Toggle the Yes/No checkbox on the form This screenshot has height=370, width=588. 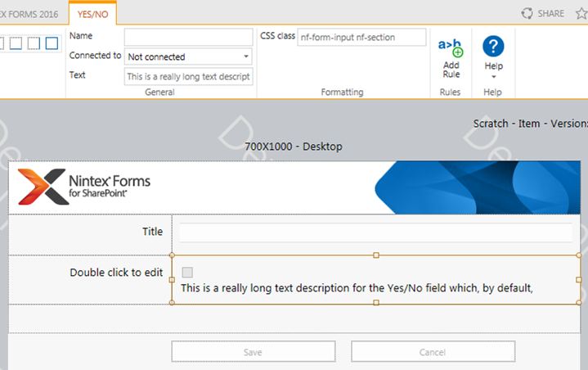[x=187, y=272]
